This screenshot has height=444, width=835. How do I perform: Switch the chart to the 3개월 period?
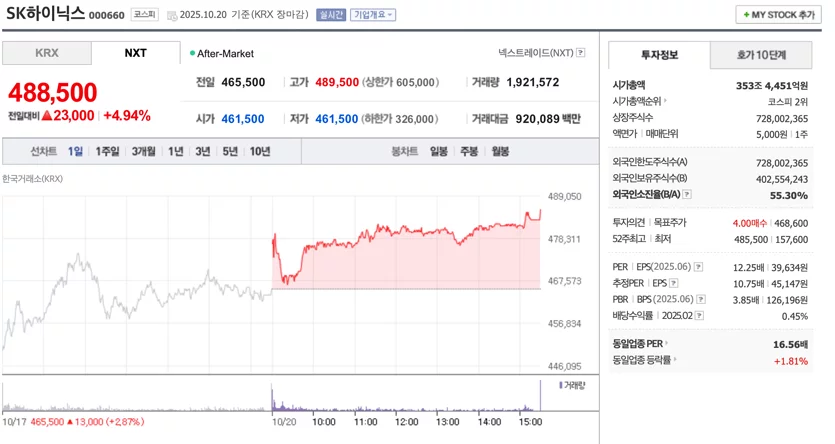(143, 152)
